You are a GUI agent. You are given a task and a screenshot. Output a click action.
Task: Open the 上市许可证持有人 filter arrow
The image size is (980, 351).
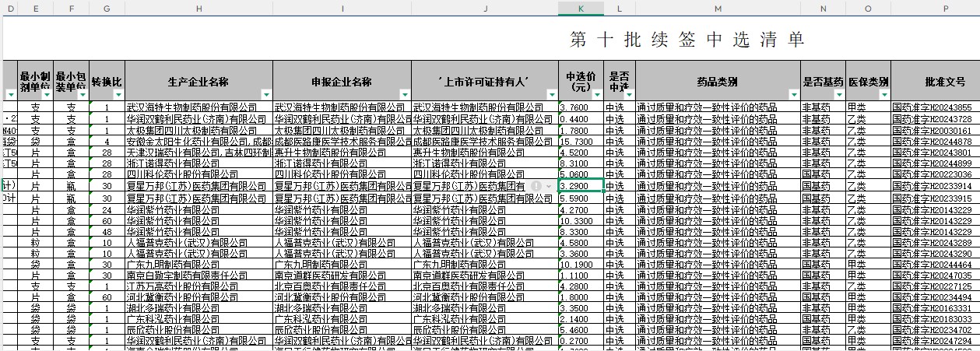click(x=551, y=94)
